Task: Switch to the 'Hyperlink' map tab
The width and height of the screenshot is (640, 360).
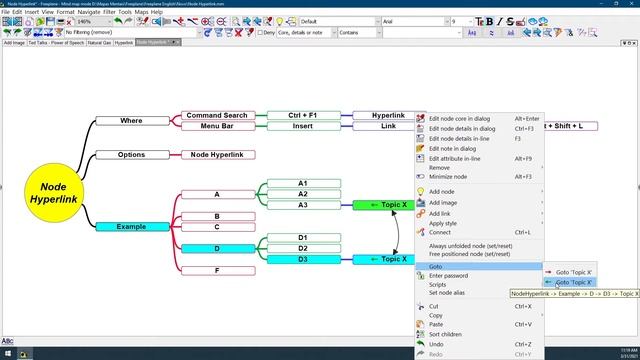Action: pos(124,42)
